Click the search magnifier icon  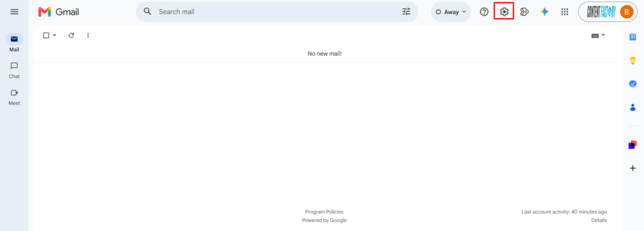(x=147, y=11)
